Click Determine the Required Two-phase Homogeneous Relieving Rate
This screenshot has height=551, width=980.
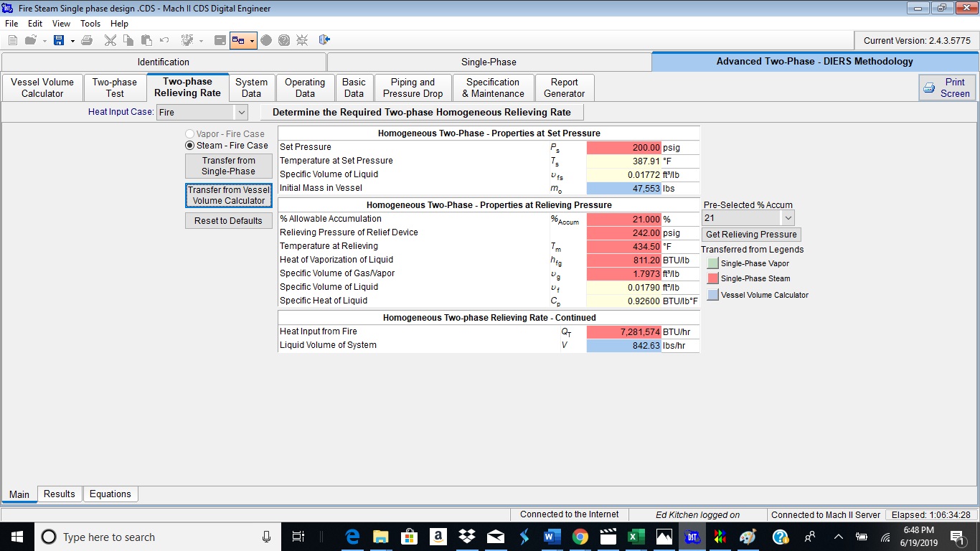[422, 112]
